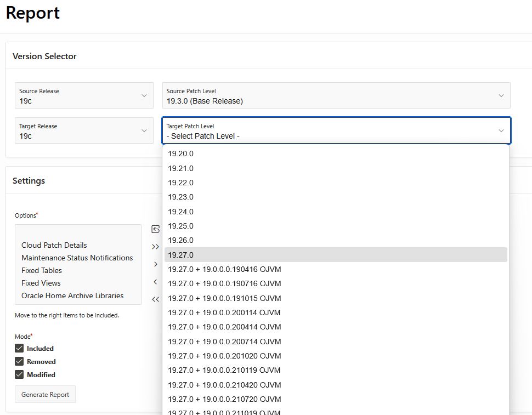Choose patch level 19.25.0
The width and height of the screenshot is (532, 415).
tap(336, 226)
